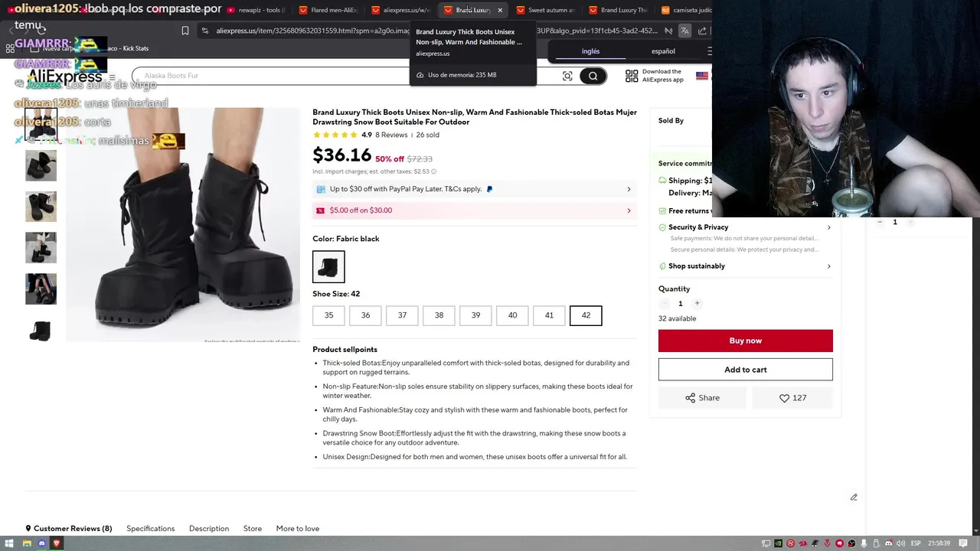Expand Shop sustainably section
The width and height of the screenshot is (980, 551).
point(828,266)
